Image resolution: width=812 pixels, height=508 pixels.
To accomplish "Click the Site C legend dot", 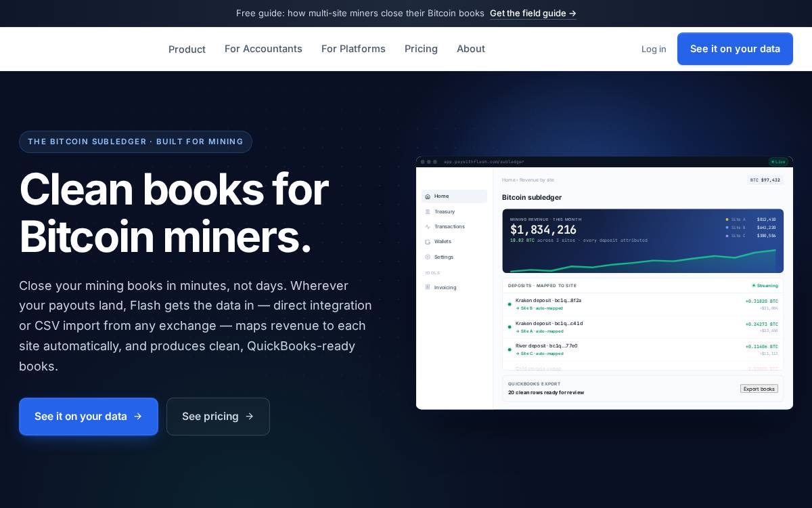I will (727, 236).
